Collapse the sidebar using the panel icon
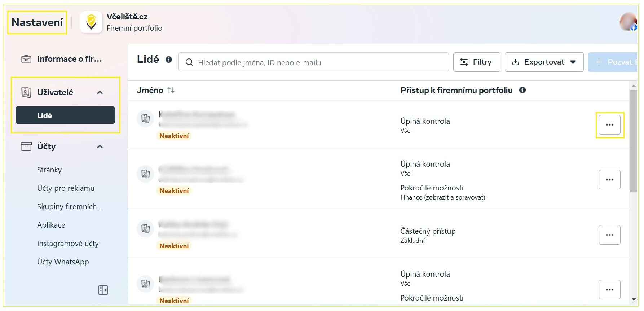The image size is (644, 311). [x=103, y=290]
